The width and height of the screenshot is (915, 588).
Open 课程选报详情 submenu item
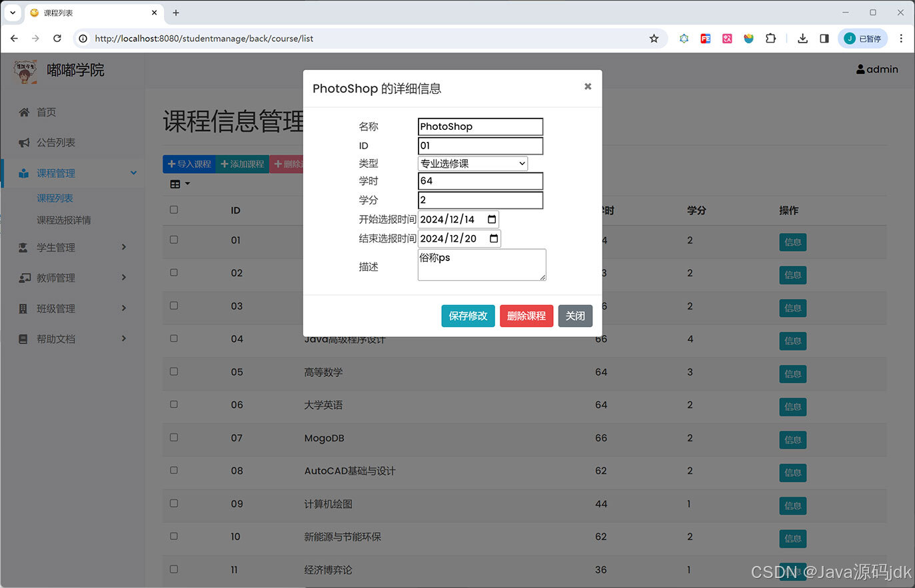pyautogui.click(x=64, y=220)
